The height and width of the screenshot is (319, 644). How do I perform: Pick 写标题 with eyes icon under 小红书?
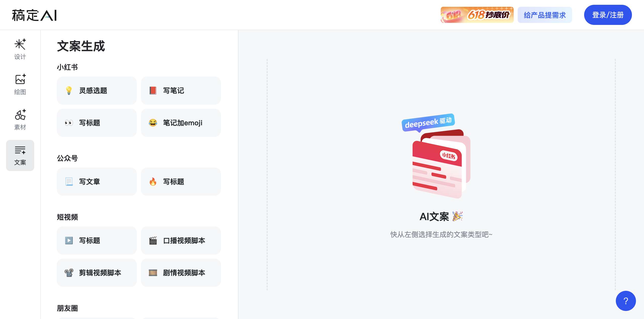point(97,123)
